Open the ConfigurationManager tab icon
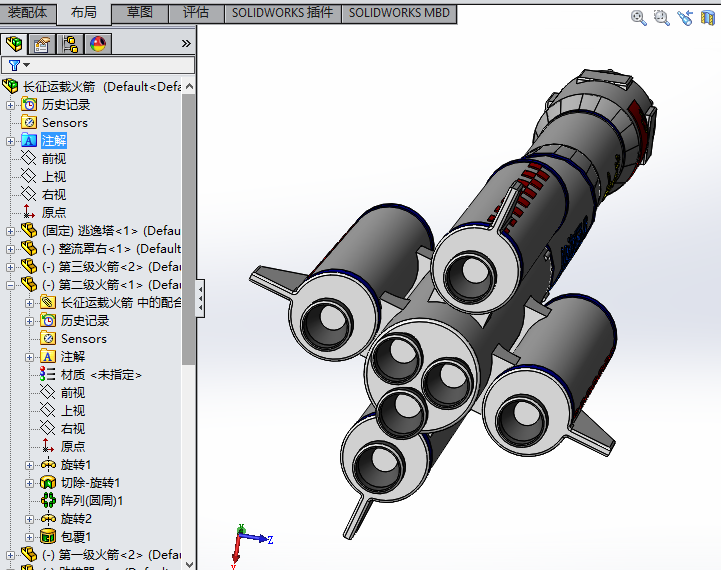 coord(70,44)
